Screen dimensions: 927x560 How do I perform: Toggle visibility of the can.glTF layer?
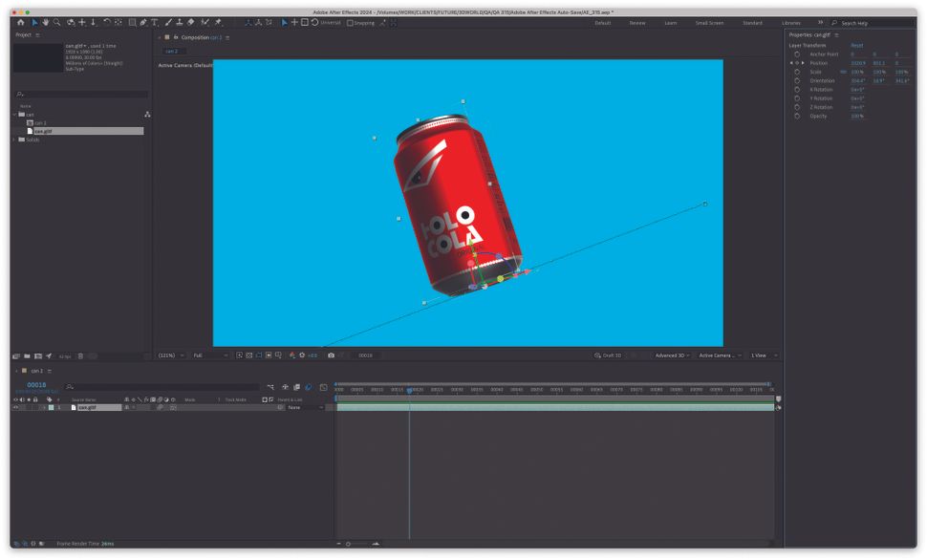(x=16, y=406)
